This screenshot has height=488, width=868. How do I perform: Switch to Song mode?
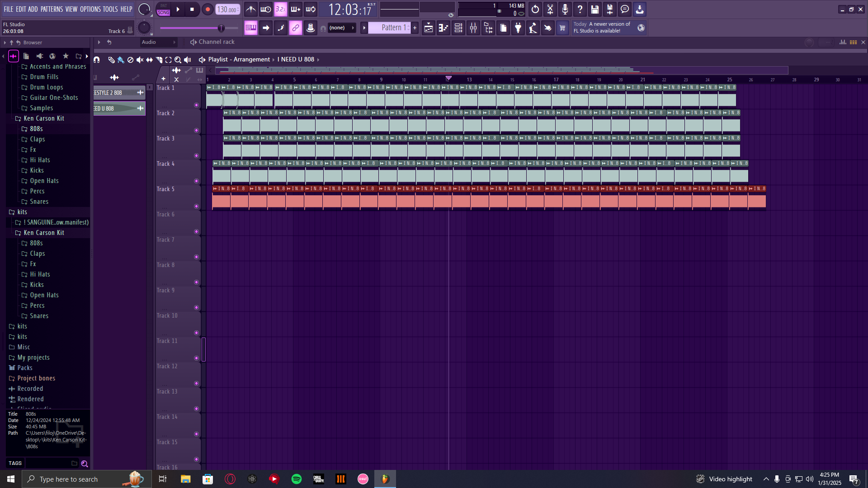coord(163,13)
